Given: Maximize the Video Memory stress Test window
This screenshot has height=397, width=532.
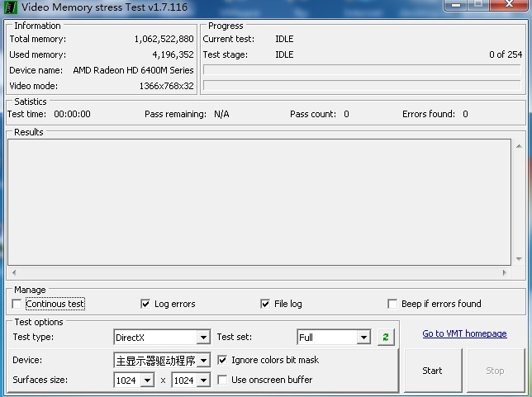Looking at the screenshot, I should [x=477, y=5].
